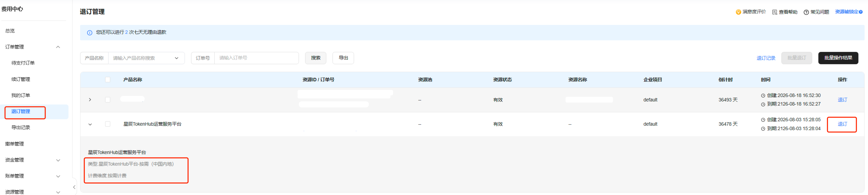Focus the 请输入订单号 input field
This screenshot has height=195, width=868.
[x=256, y=58]
